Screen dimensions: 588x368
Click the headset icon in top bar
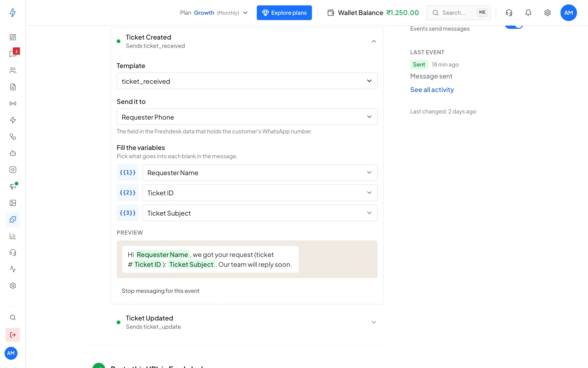click(x=509, y=13)
